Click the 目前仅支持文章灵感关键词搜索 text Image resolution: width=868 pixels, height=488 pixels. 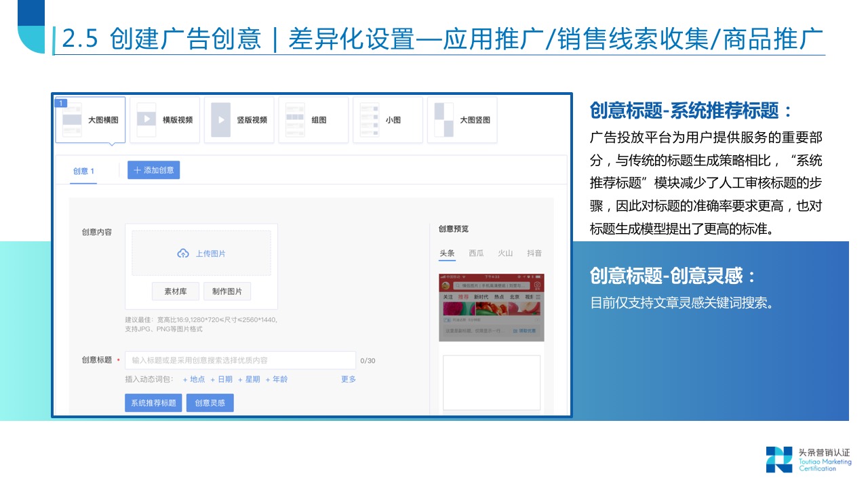(682, 303)
